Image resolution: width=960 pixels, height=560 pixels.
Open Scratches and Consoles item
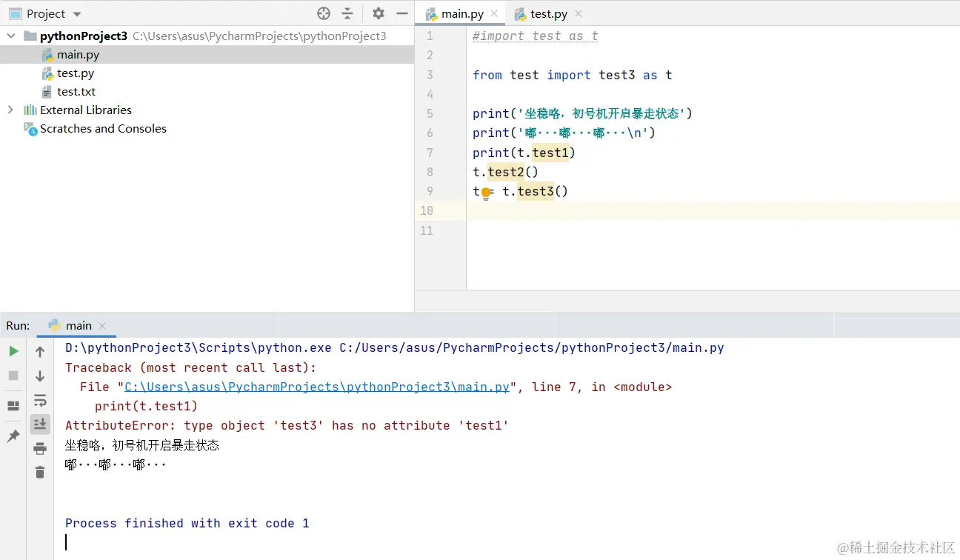point(103,128)
